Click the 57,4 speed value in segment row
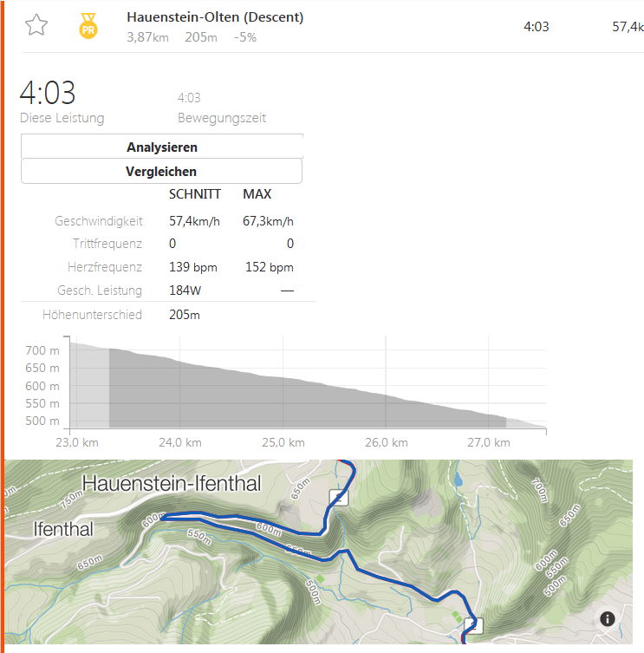Screen dimensions: 644x653 click(x=627, y=27)
